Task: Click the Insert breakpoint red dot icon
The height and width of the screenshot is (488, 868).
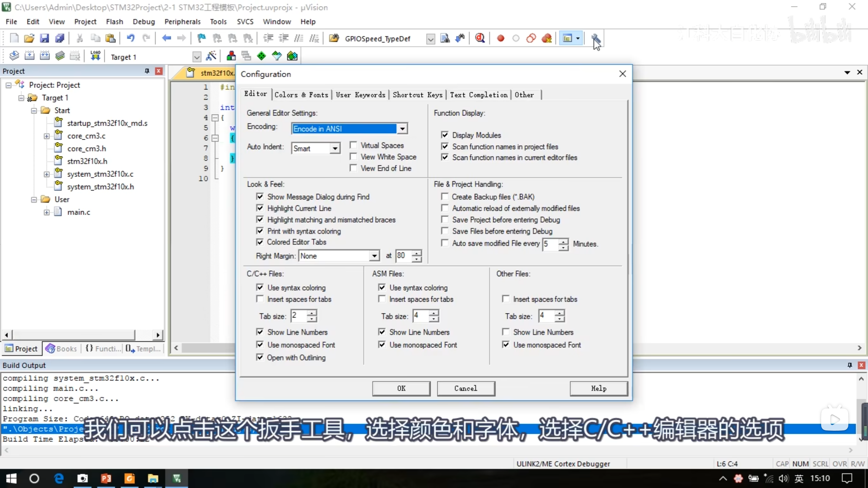Action: (500, 38)
